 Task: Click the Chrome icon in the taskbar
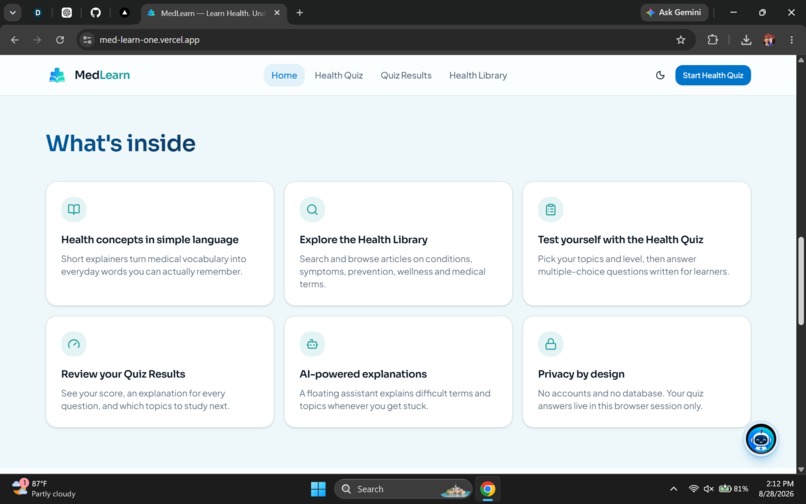point(487,489)
